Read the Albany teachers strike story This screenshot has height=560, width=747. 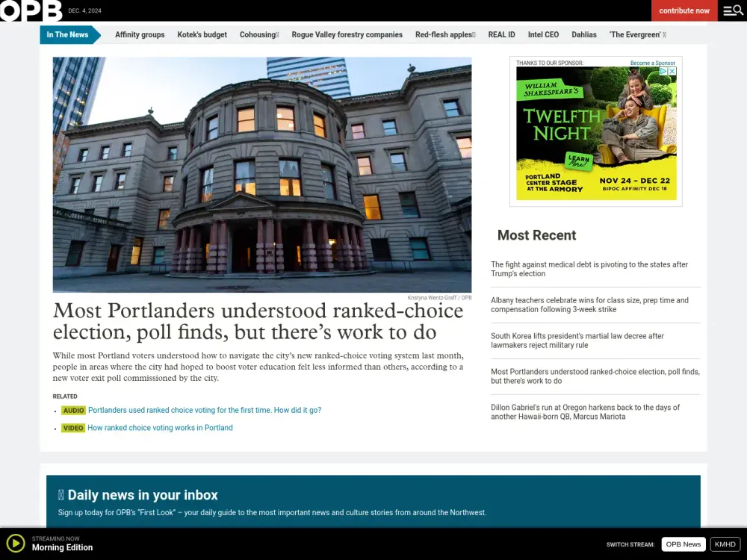[x=589, y=305]
